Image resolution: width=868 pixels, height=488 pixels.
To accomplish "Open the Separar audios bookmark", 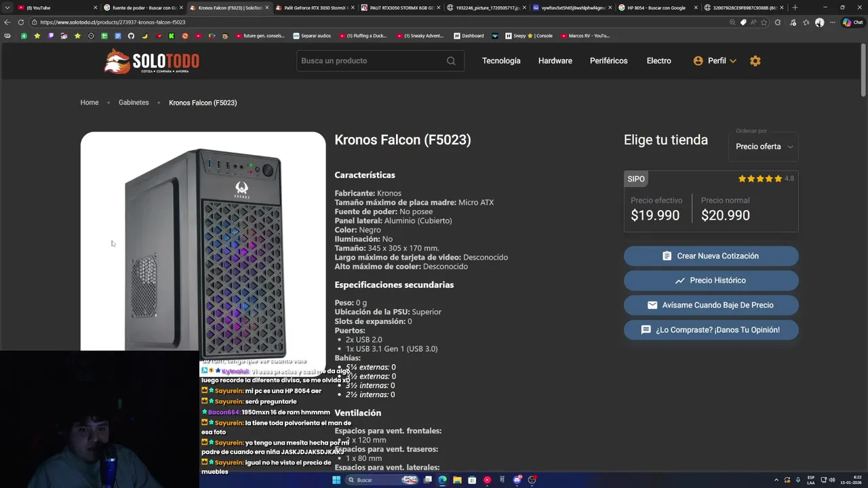I will click(312, 36).
